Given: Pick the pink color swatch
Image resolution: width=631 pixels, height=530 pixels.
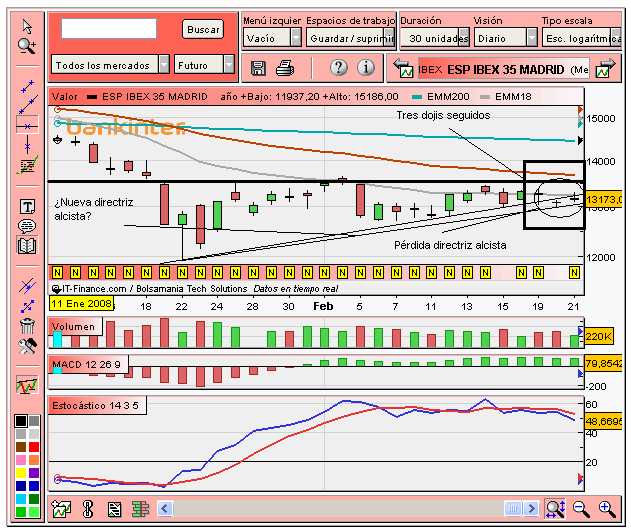Looking at the screenshot, I should (21, 460).
